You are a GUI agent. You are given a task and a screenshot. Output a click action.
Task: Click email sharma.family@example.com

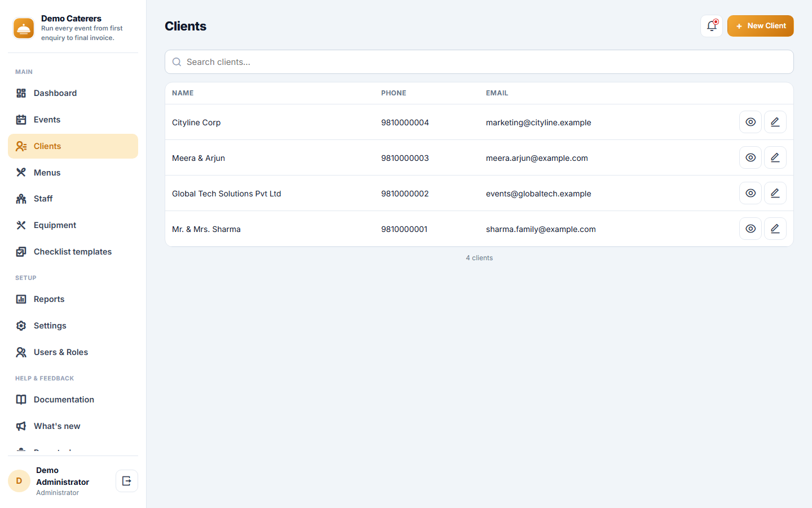[x=541, y=229]
